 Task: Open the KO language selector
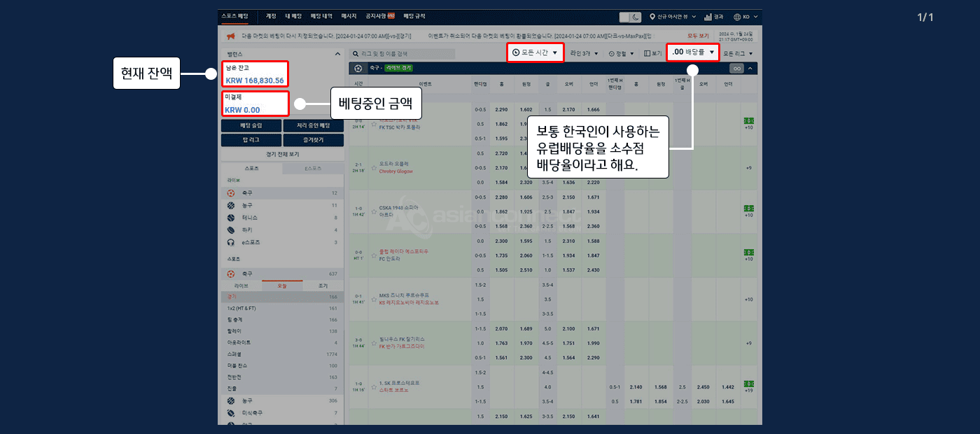point(745,17)
